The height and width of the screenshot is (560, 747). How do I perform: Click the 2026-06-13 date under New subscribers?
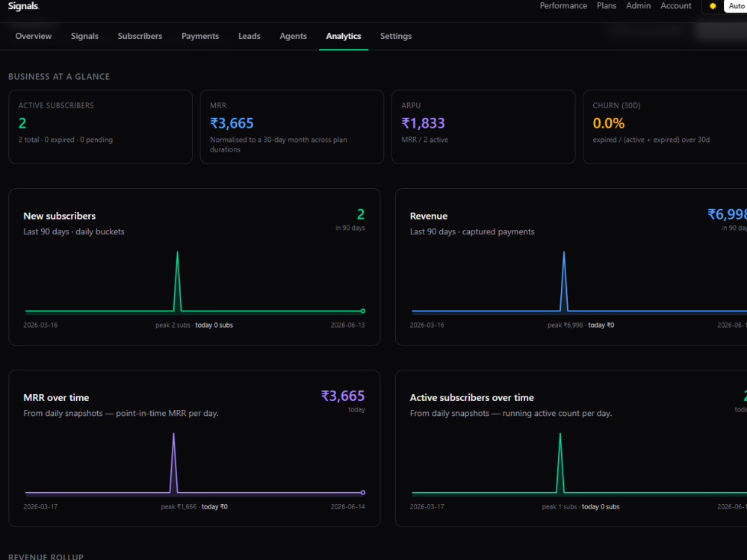click(x=348, y=326)
